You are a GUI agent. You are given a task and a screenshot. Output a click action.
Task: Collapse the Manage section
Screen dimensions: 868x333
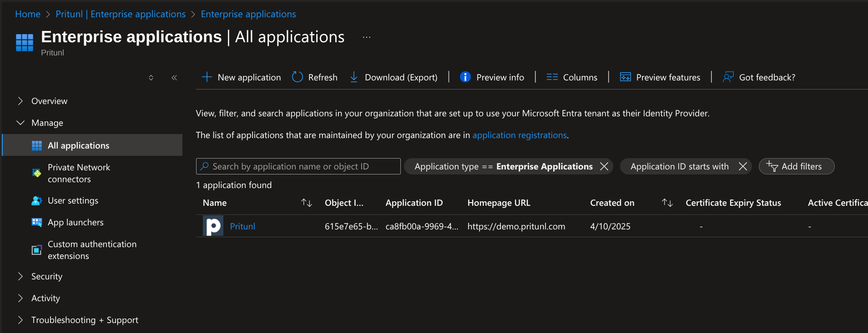20,123
